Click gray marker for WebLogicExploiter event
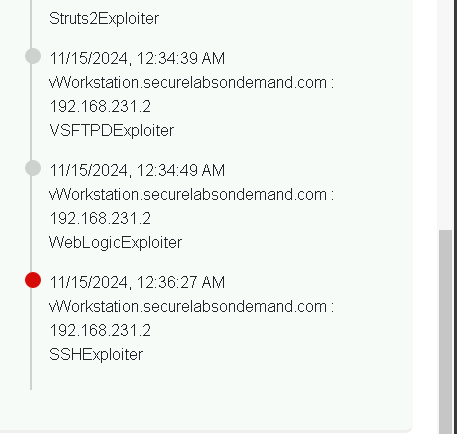Image resolution: width=457 pixels, height=434 pixels. pos(33,168)
